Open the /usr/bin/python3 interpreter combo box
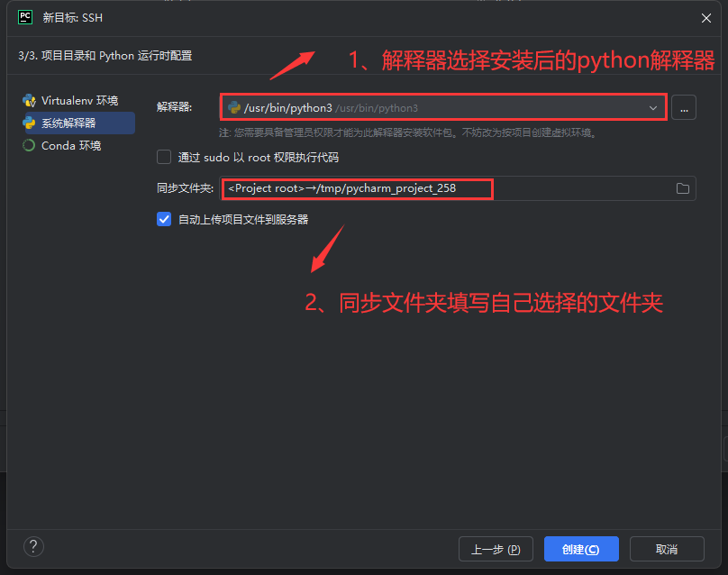Screen dimensions: 728x575 point(443,108)
